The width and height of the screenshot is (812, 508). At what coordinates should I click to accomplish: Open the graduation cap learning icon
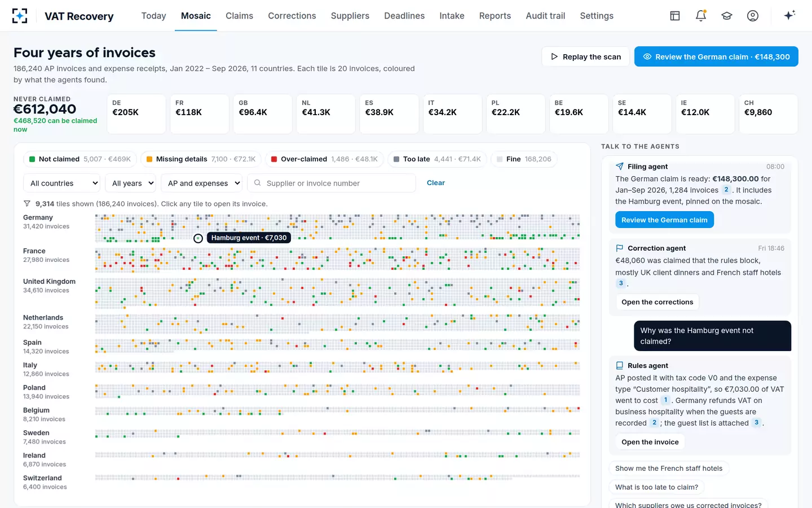click(727, 16)
